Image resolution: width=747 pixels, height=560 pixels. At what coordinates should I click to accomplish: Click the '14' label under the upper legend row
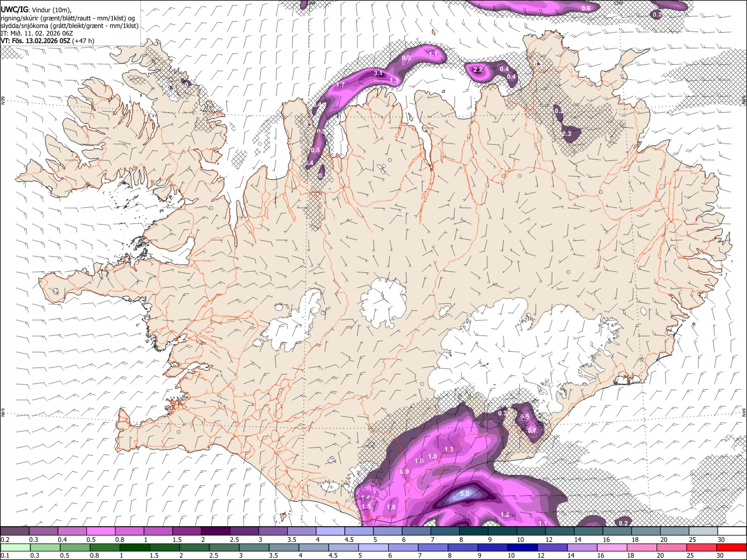click(578, 540)
